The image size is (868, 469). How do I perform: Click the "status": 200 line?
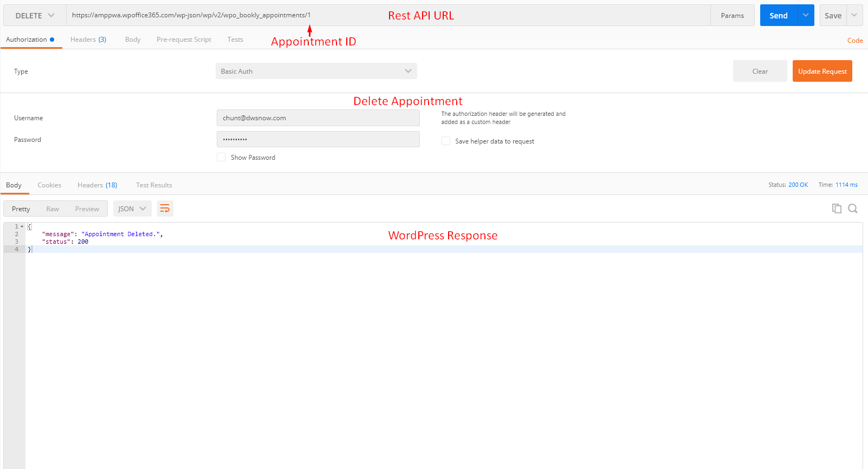point(65,242)
